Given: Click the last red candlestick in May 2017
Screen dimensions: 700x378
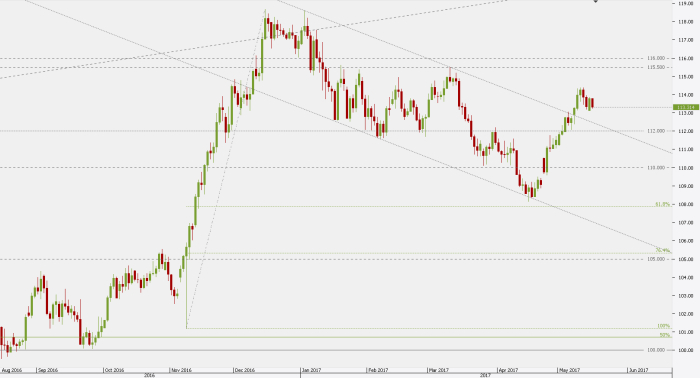Looking at the screenshot, I should 592,103.
